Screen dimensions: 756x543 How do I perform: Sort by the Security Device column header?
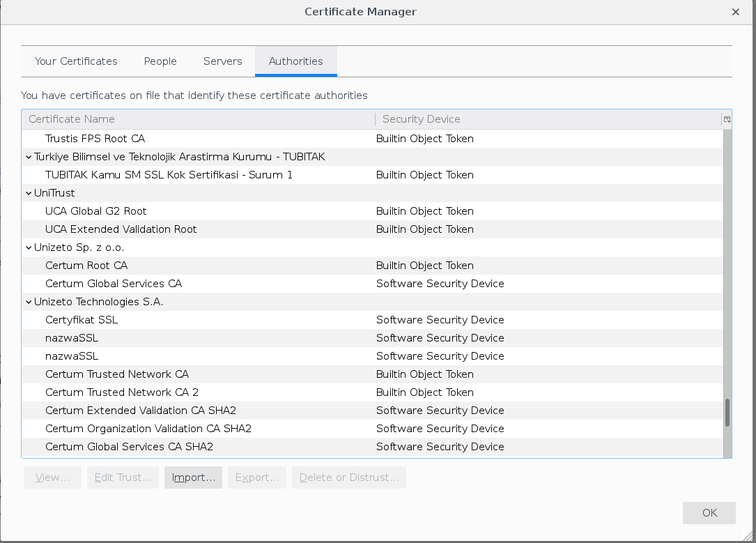pyautogui.click(x=548, y=119)
